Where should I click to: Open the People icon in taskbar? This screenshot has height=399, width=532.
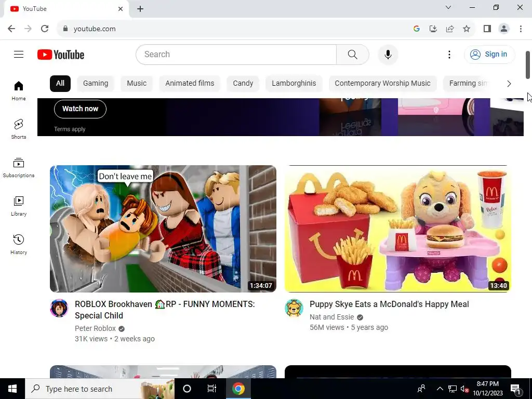421,389
